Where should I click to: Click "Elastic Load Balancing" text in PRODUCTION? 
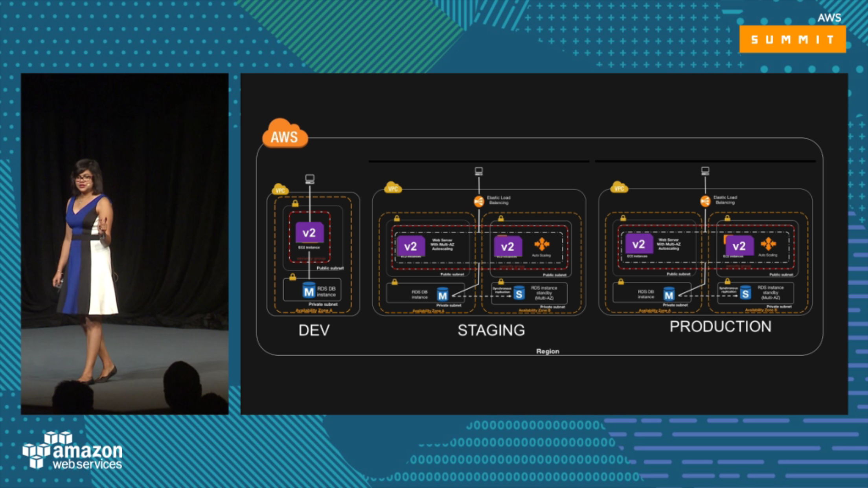(725, 200)
